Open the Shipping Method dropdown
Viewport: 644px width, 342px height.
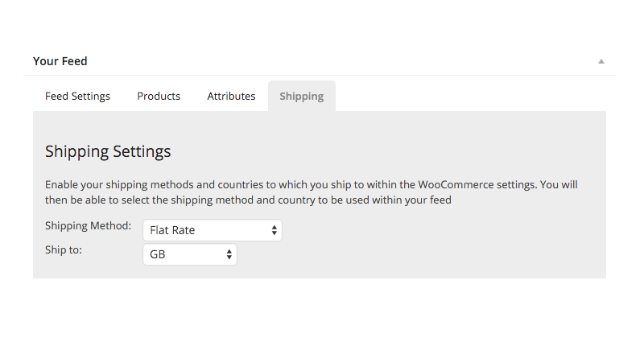212,230
